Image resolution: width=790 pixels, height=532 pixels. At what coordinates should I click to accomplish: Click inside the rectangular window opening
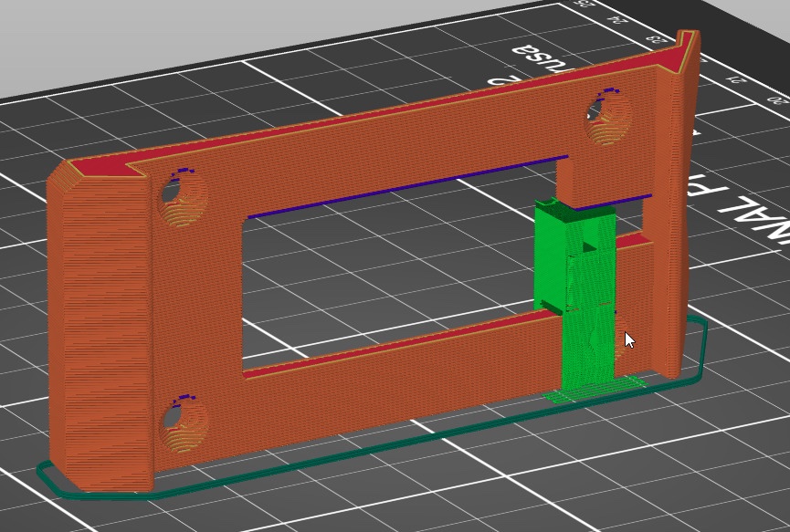tap(384, 274)
